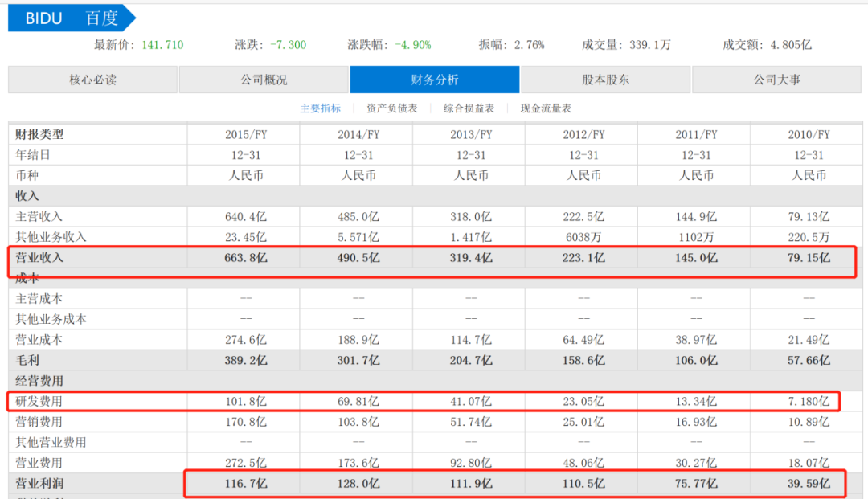Click the 毛利 row label
Screen dimensions: 868x499
[x=27, y=361]
